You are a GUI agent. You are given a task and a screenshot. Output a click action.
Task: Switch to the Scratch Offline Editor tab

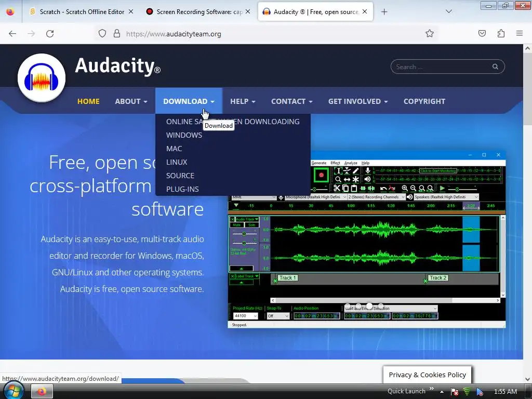[82, 11]
